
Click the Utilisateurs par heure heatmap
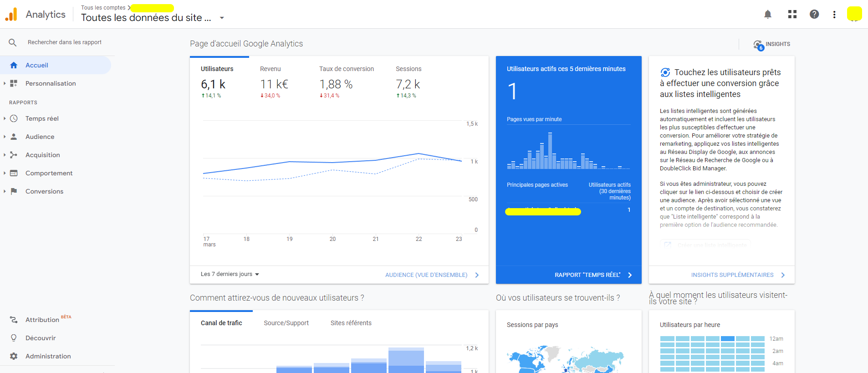coord(712,354)
